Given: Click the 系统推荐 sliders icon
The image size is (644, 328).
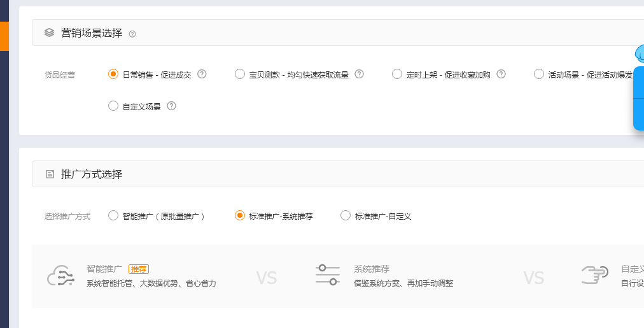Looking at the screenshot, I should (328, 275).
